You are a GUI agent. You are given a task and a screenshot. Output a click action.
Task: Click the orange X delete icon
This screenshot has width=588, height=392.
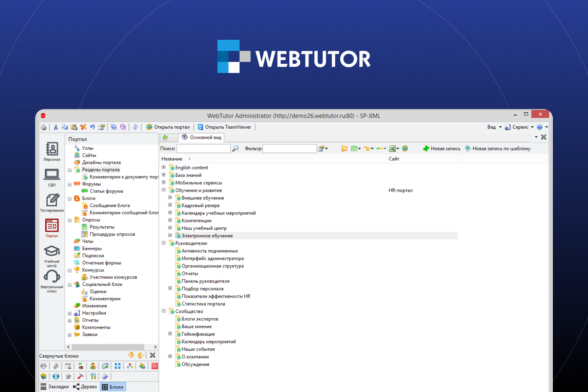click(83, 127)
